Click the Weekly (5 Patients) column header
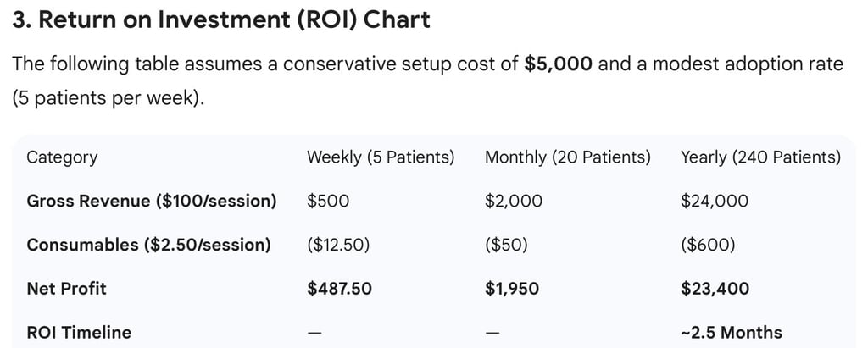Viewport: 868px width, 348px height. (x=380, y=157)
